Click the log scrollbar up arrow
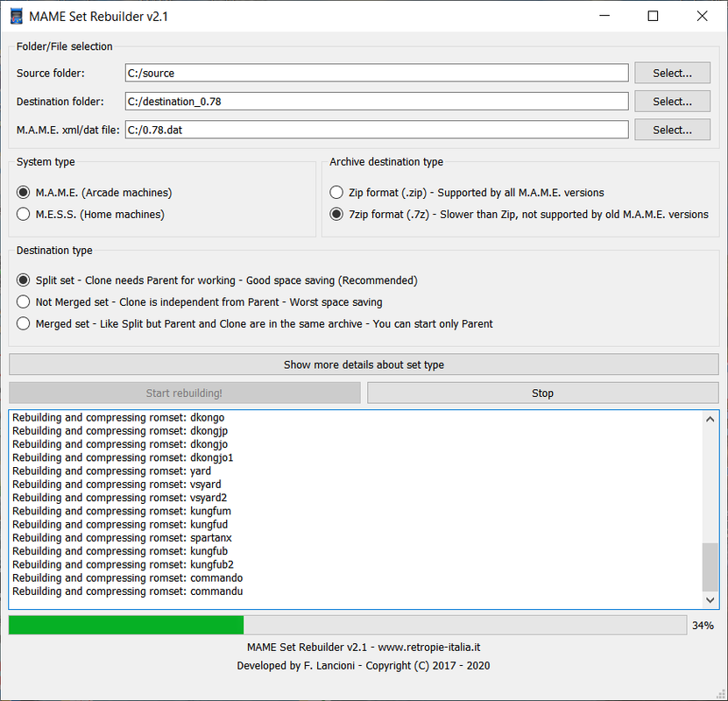Screen dimensions: 728x701 (710, 419)
